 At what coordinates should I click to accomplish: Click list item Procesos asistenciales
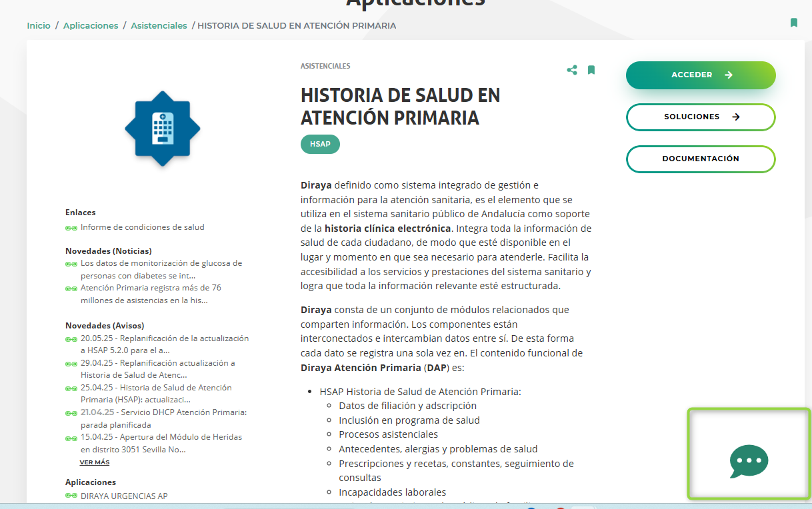pyautogui.click(x=389, y=435)
